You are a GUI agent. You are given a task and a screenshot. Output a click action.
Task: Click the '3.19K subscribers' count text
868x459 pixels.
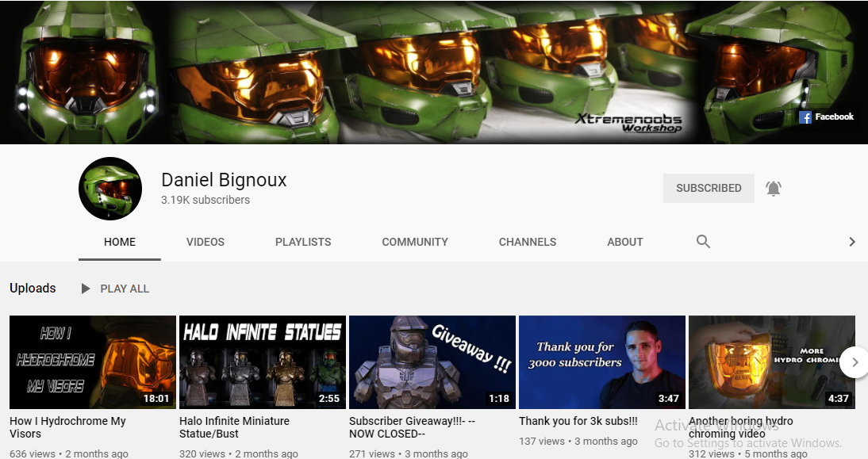205,201
